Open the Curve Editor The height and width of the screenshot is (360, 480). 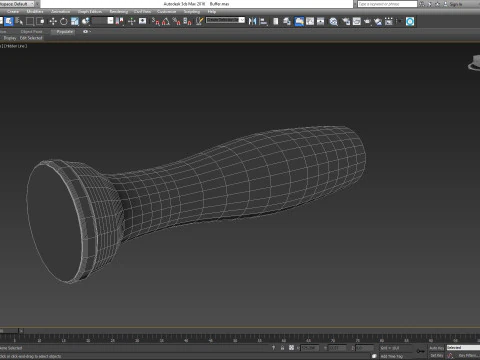click(x=310, y=21)
